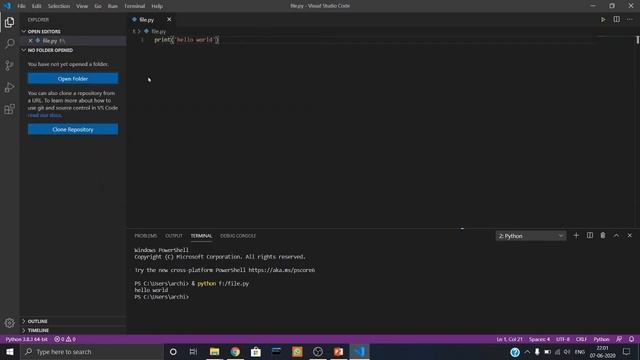Open the Edit menu

click(37, 6)
